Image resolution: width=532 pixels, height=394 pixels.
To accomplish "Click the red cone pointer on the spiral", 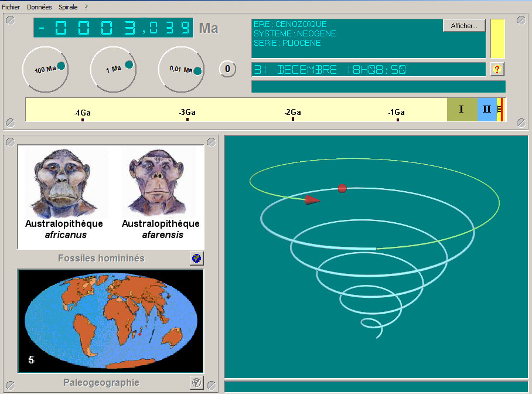I will pyautogui.click(x=312, y=200).
